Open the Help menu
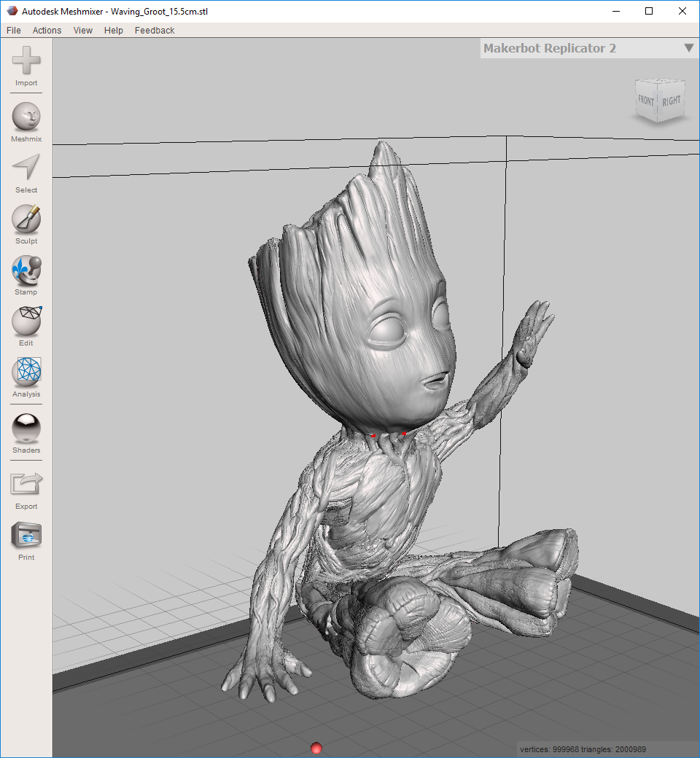The height and width of the screenshot is (758, 700). 114,31
